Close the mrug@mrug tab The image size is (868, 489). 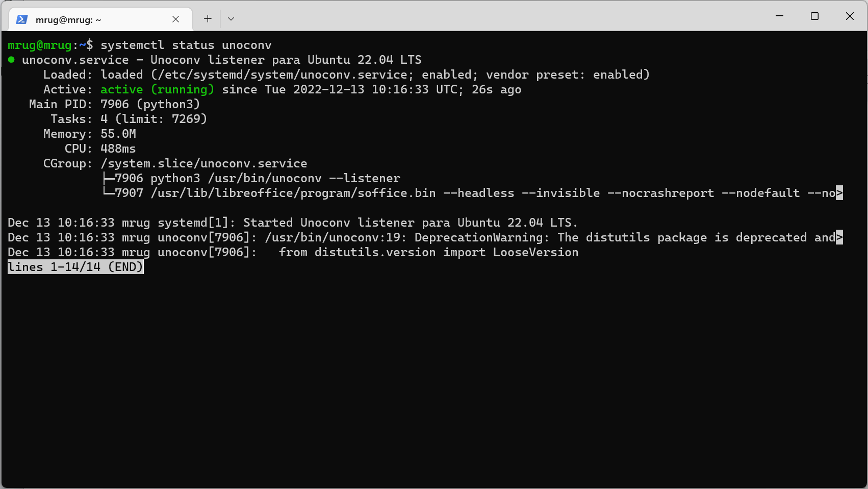click(x=175, y=19)
